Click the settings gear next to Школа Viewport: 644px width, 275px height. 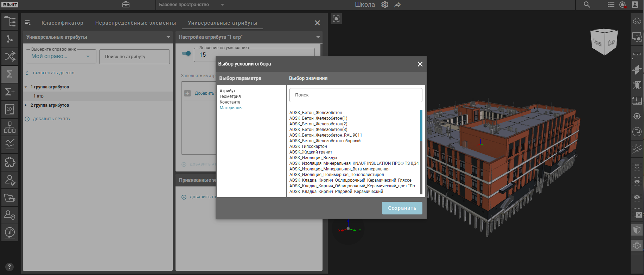(385, 5)
